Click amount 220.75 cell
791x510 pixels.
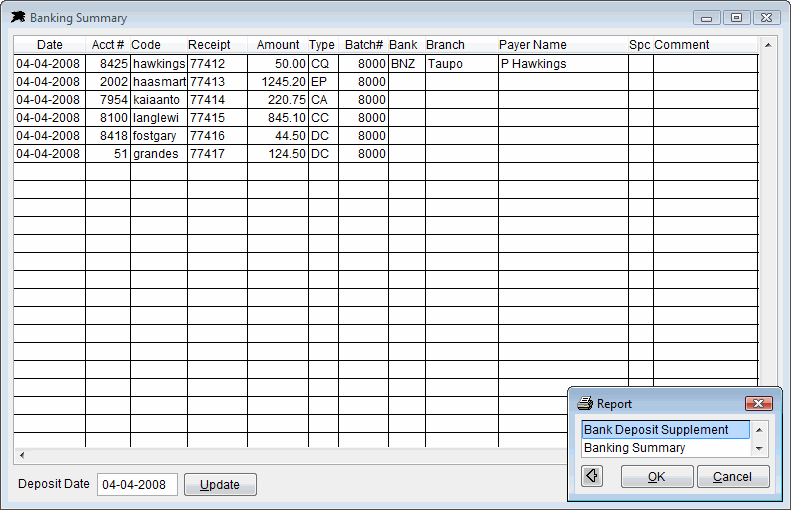[278, 100]
